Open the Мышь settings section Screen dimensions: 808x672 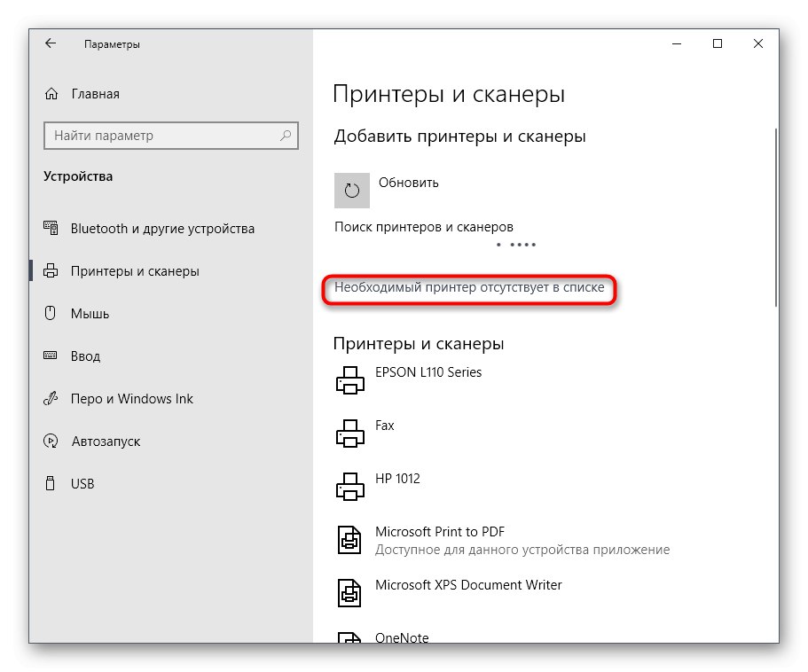[x=90, y=314]
